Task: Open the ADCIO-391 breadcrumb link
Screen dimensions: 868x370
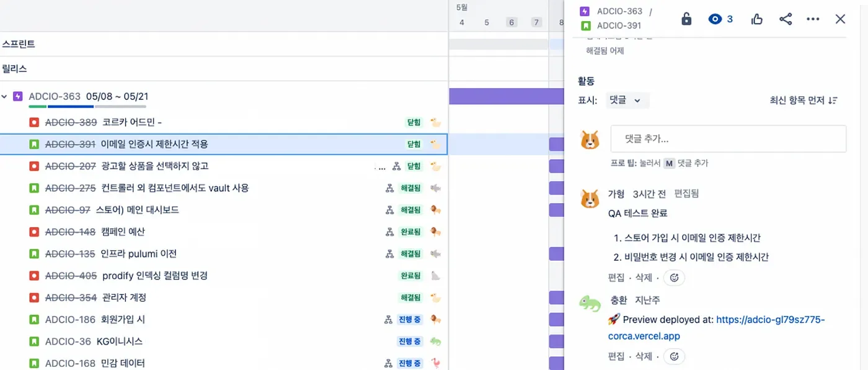Action: coord(619,26)
